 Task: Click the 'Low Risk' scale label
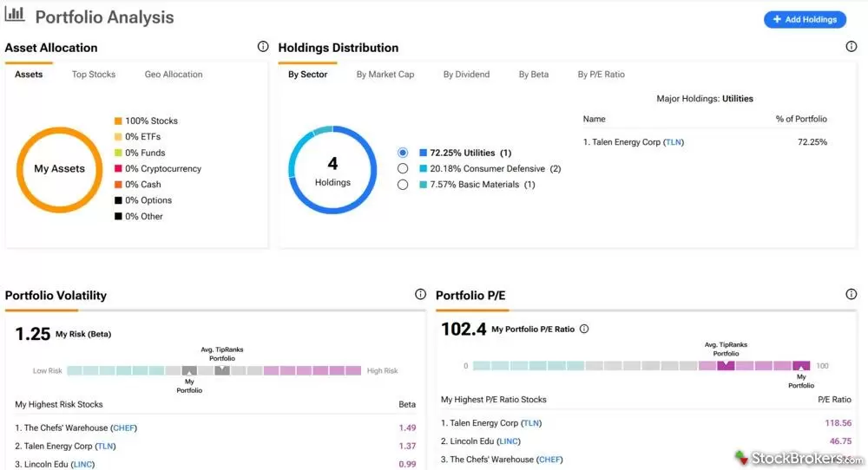point(47,370)
